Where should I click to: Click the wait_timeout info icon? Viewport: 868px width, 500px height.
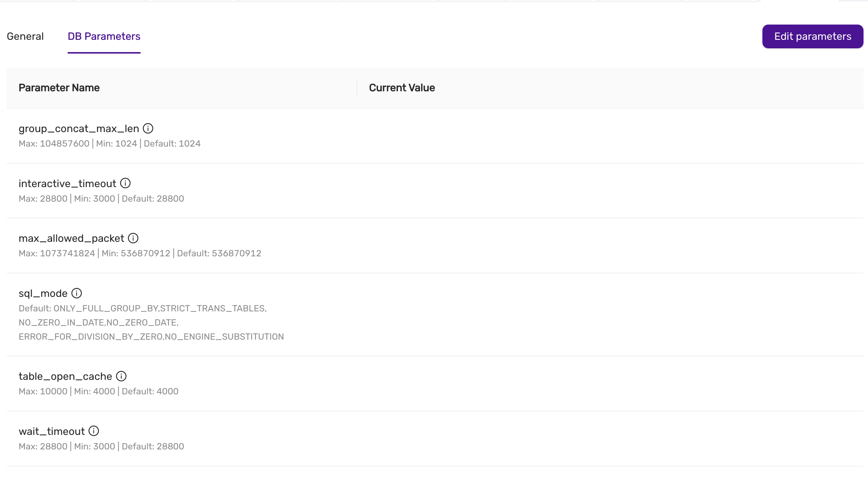point(94,431)
